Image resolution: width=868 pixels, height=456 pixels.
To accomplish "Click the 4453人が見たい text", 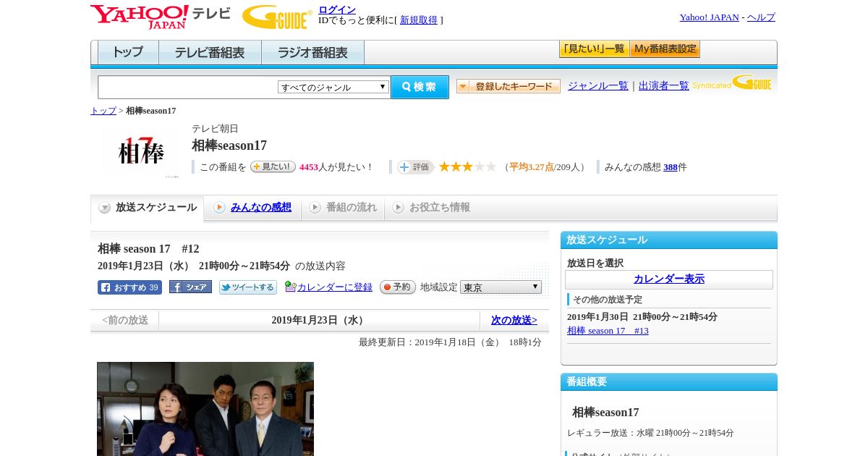I will coord(336,167).
